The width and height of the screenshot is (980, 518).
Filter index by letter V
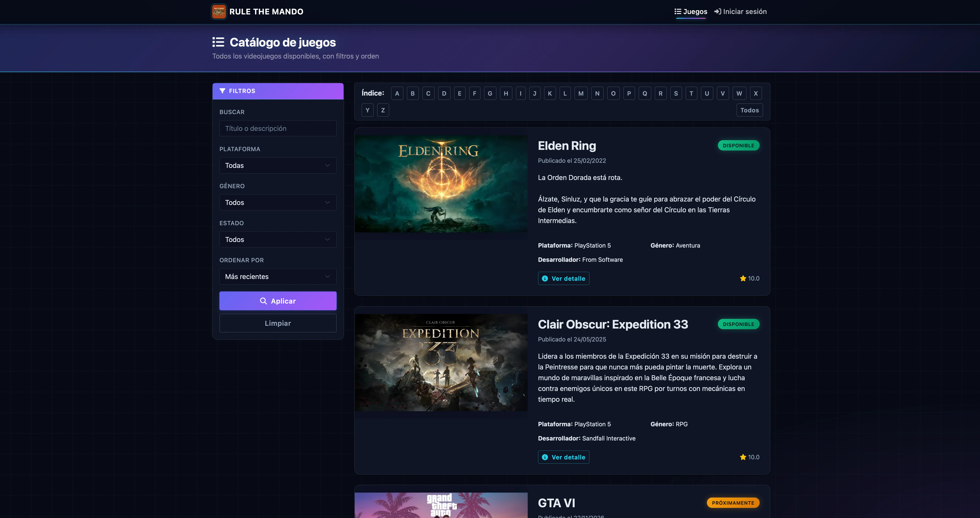pos(723,94)
